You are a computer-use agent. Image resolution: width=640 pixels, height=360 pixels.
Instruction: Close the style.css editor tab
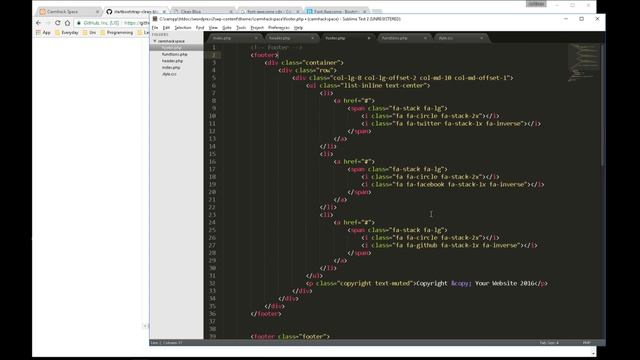(481, 38)
